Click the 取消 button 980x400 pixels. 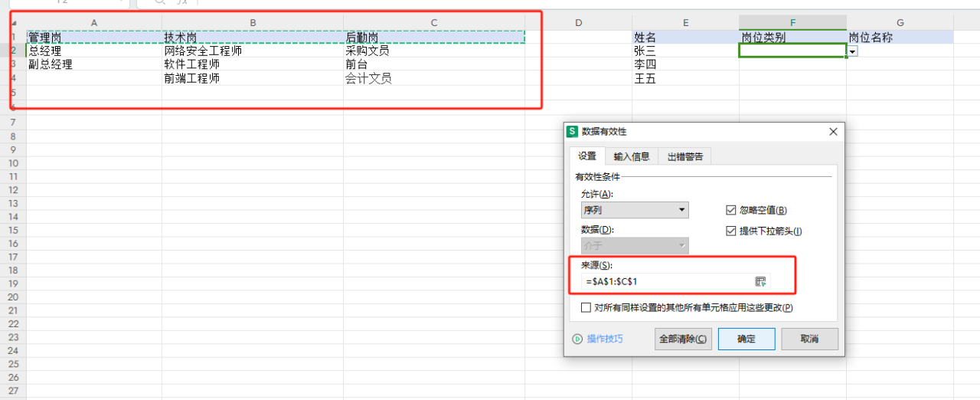(x=810, y=339)
